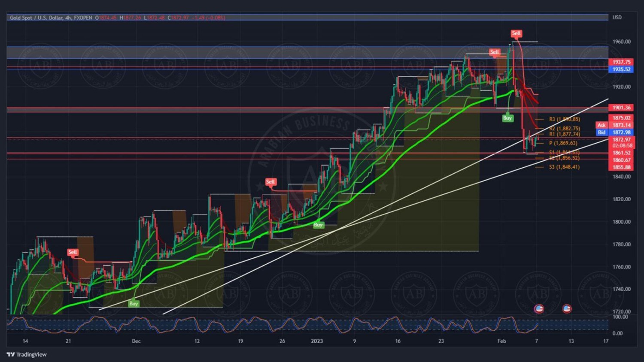Click the Buy signal label near 2023
The image size is (644, 362).
click(x=318, y=225)
